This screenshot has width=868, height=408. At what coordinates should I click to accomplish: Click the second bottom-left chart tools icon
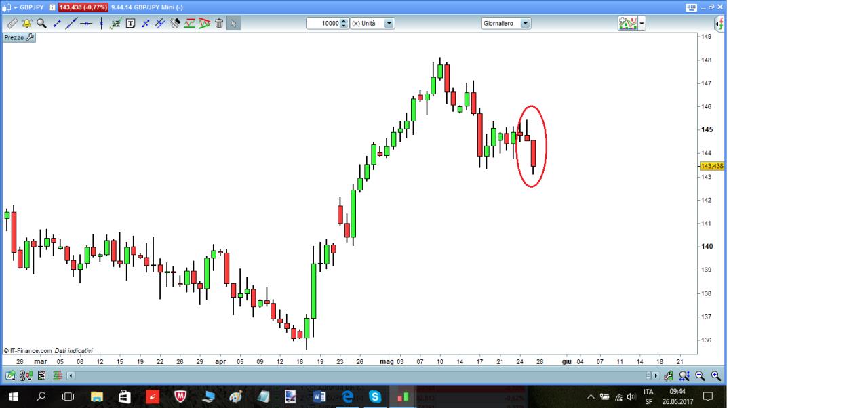pyautogui.click(x=27, y=375)
